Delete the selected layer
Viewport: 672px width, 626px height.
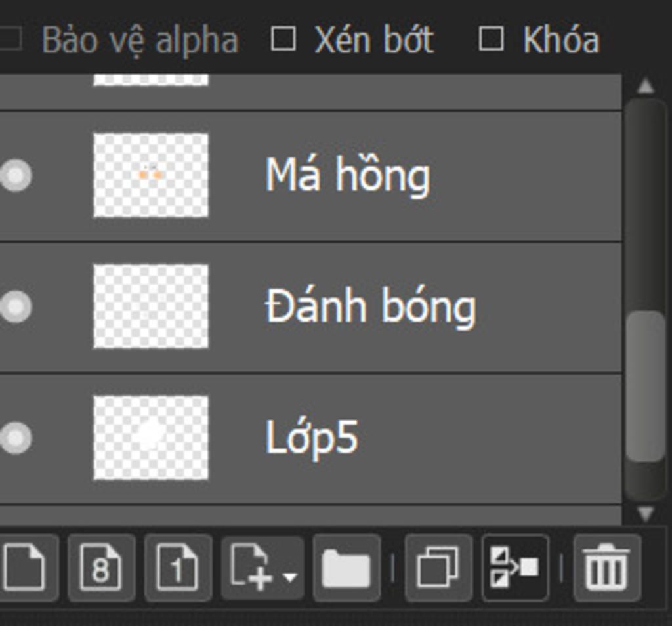pos(607,568)
